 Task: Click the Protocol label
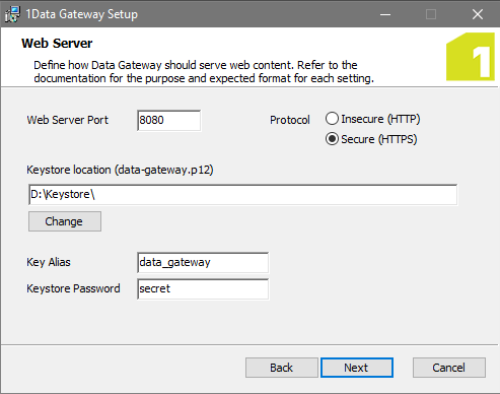[x=290, y=120]
